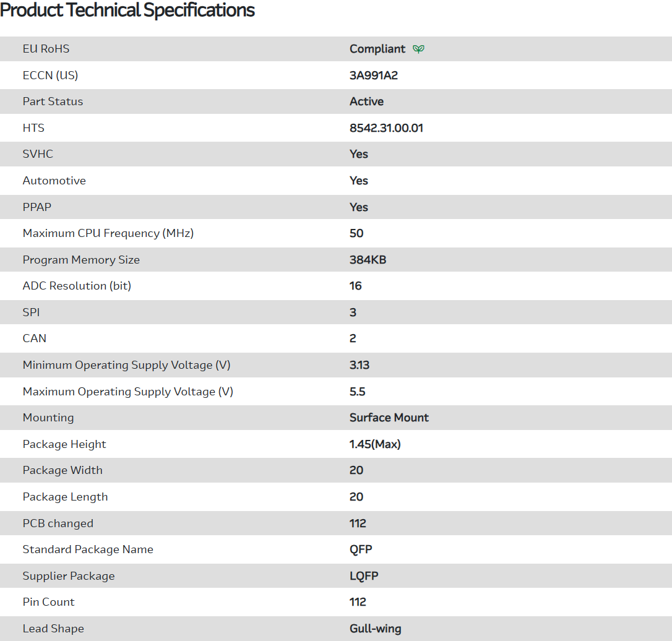Select the EU RoHS row label

[x=46, y=49]
